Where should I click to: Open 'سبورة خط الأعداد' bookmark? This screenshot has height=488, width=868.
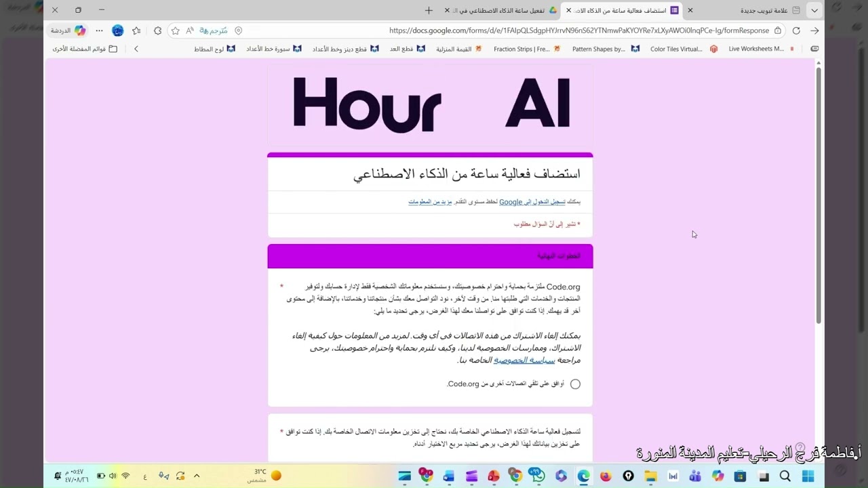click(274, 49)
